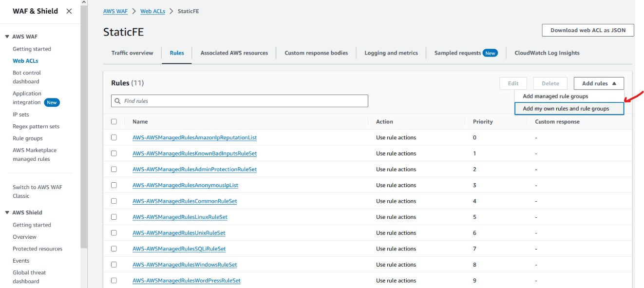Open the Associated AWS resources tab
Image resolution: width=644 pixels, height=288 pixels.
pyautogui.click(x=234, y=53)
